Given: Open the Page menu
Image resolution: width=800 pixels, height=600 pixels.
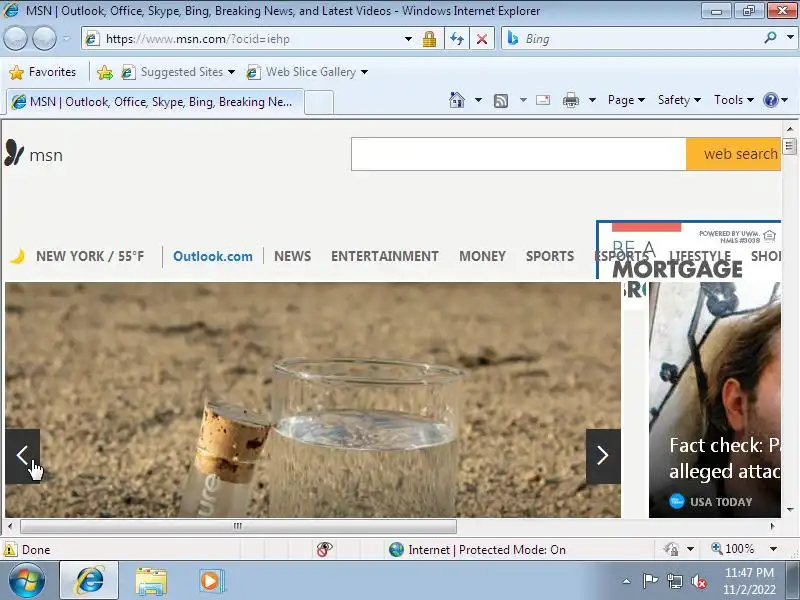Looking at the screenshot, I should coord(626,100).
